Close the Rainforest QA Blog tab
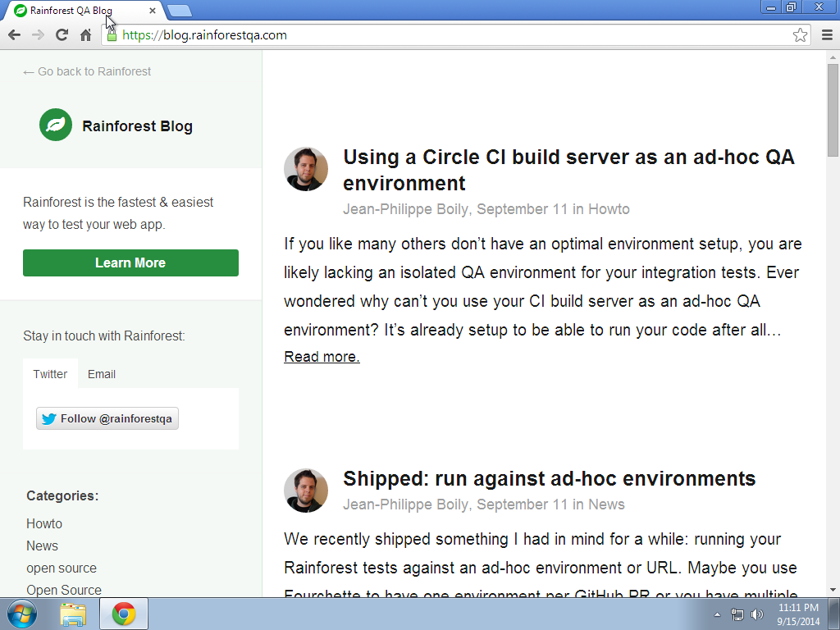This screenshot has height=630, width=840. [x=152, y=10]
